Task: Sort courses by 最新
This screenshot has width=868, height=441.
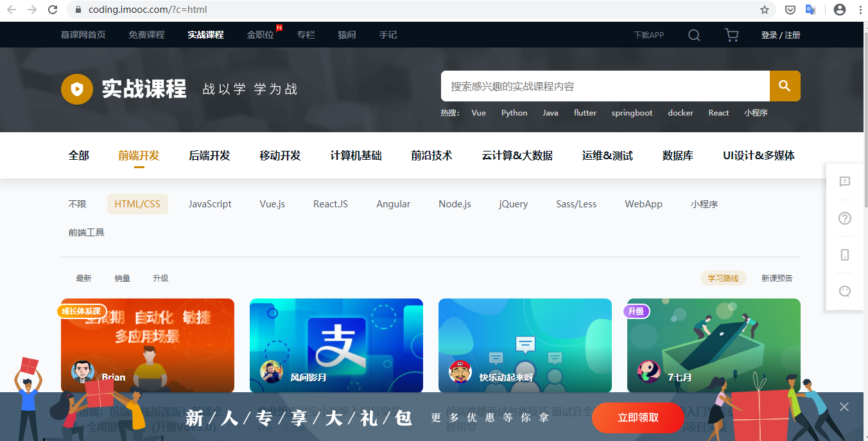Action: coord(83,278)
